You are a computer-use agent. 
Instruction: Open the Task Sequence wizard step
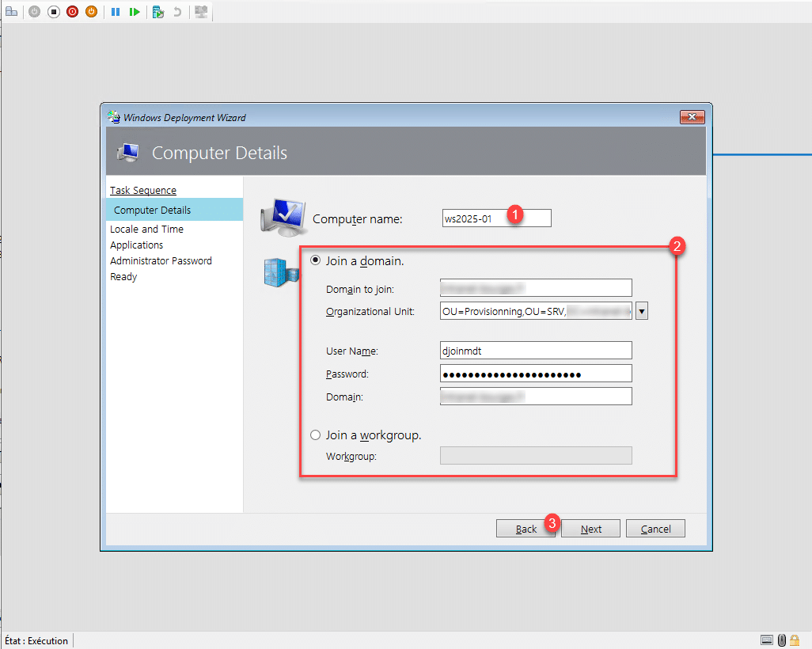click(143, 190)
